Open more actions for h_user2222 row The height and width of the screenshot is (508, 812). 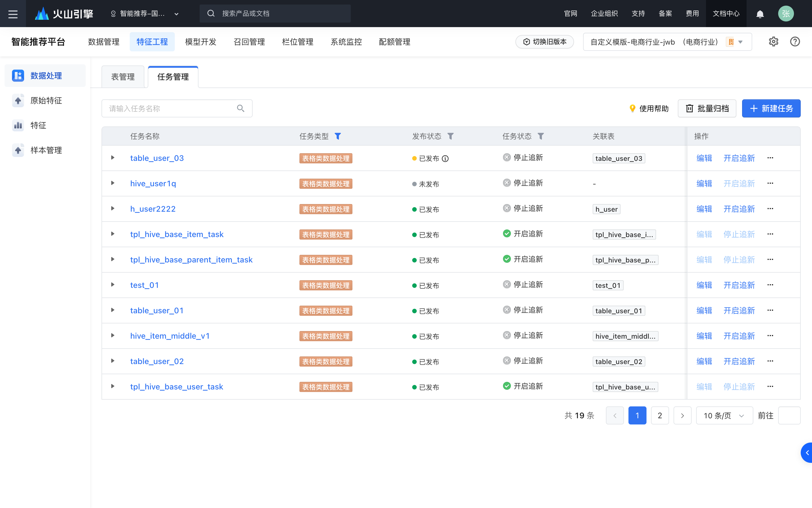(x=770, y=209)
